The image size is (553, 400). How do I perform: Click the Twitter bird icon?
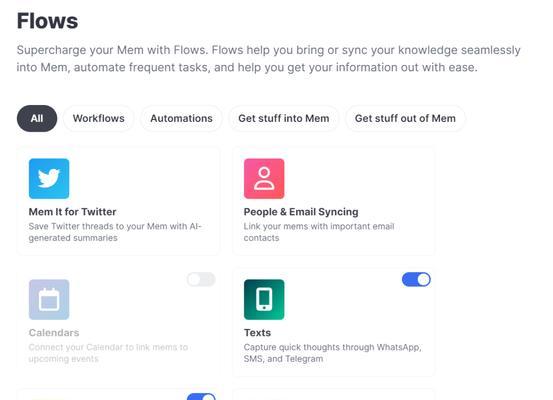[49, 178]
